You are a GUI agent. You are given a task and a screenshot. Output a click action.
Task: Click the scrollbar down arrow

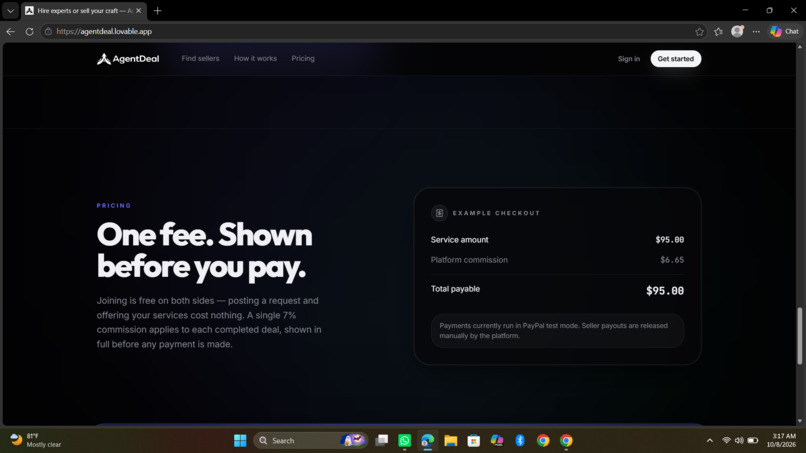tap(799, 421)
